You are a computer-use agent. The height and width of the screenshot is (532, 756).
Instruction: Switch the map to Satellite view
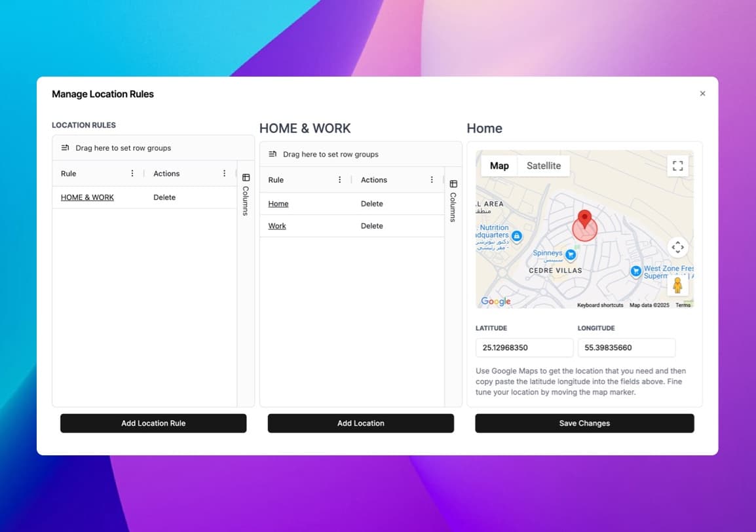tap(544, 166)
